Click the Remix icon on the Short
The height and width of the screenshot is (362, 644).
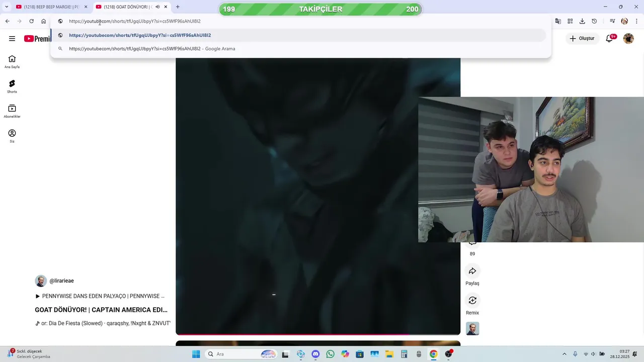472,300
